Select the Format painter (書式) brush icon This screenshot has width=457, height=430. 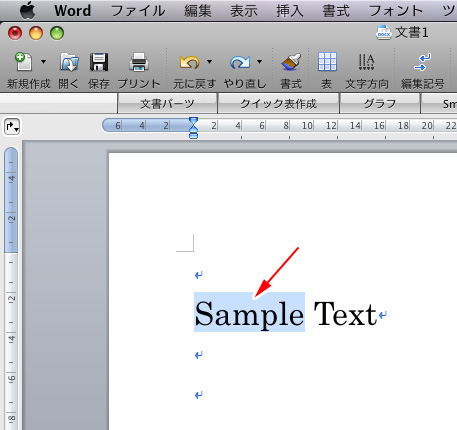(291, 62)
